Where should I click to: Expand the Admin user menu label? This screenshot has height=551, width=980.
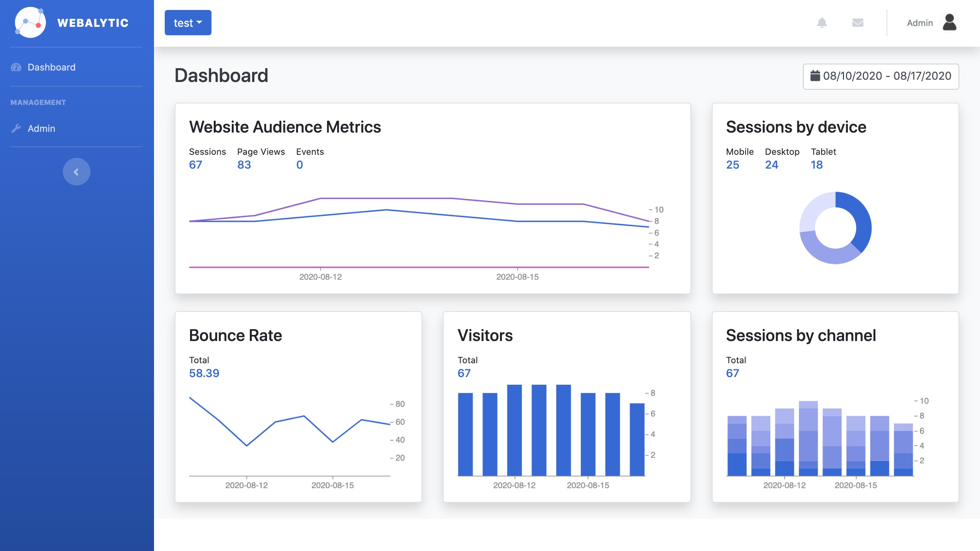(919, 23)
